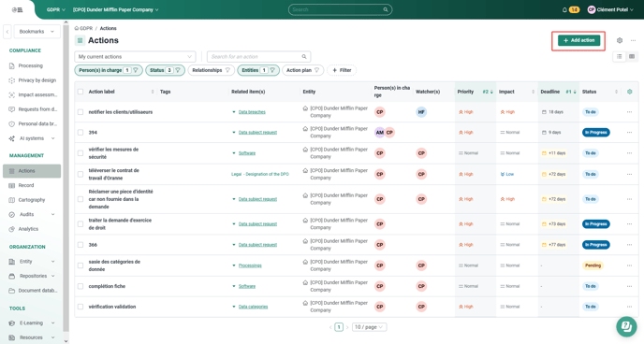Check traiter la demande d'exercice row
This screenshot has height=344, width=644.
click(x=80, y=224)
